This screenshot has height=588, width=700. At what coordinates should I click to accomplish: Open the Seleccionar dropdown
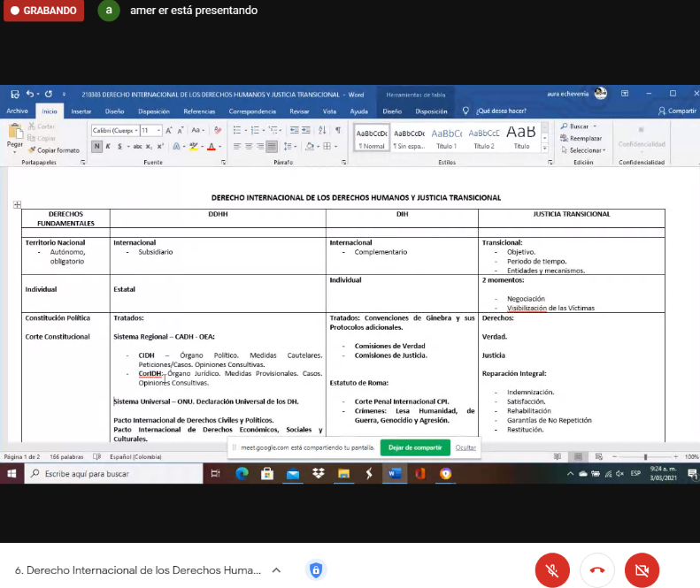(x=583, y=150)
